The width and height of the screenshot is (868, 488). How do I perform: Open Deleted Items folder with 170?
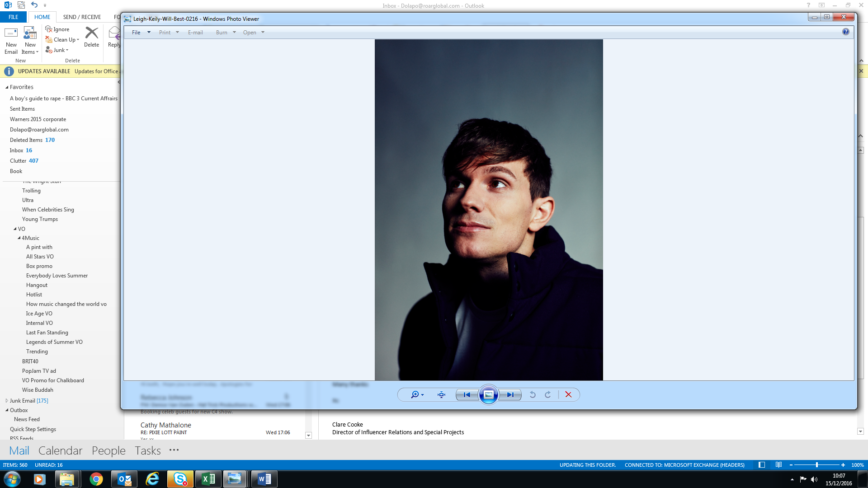pos(32,140)
